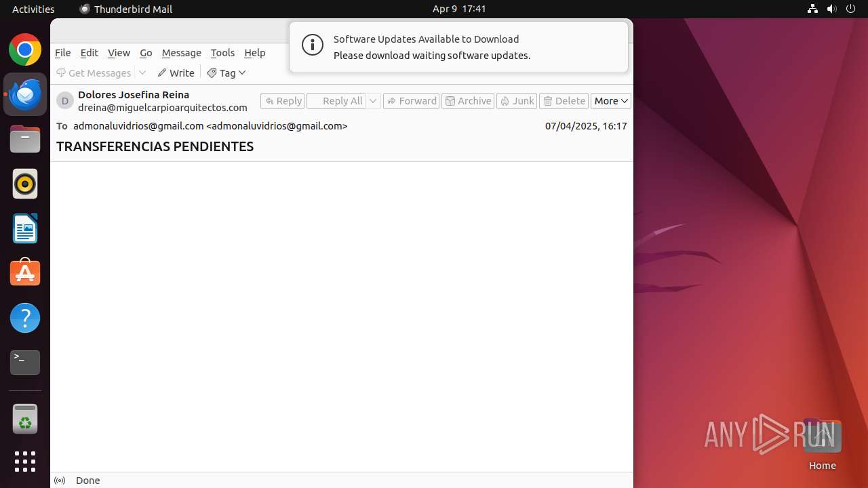Click recipient admonaluvidrios@gmail.com address
This screenshot has width=868, height=488.
click(x=210, y=126)
